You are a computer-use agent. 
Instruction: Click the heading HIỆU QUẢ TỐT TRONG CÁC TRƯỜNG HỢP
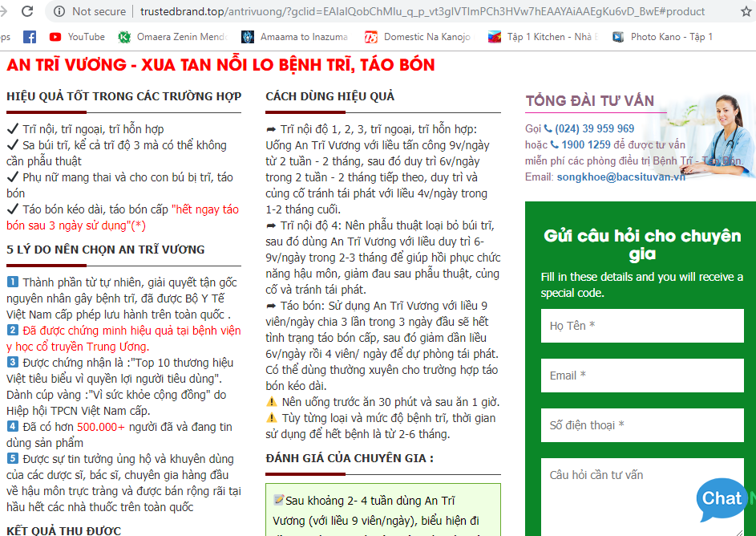124,96
